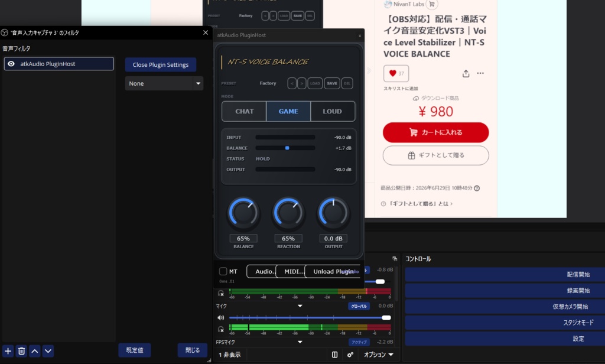
Task: Click the グローバル badge on マイク
Action: click(359, 306)
